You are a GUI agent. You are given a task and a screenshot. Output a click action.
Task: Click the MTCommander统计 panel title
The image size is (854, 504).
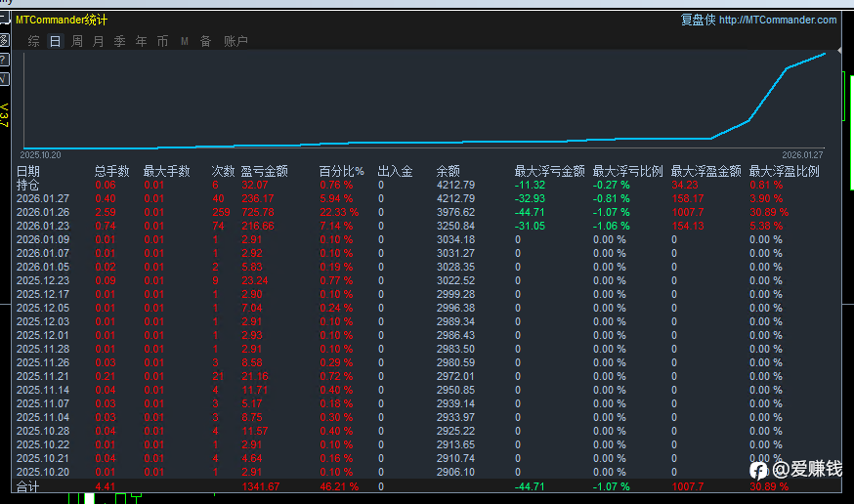[62, 21]
